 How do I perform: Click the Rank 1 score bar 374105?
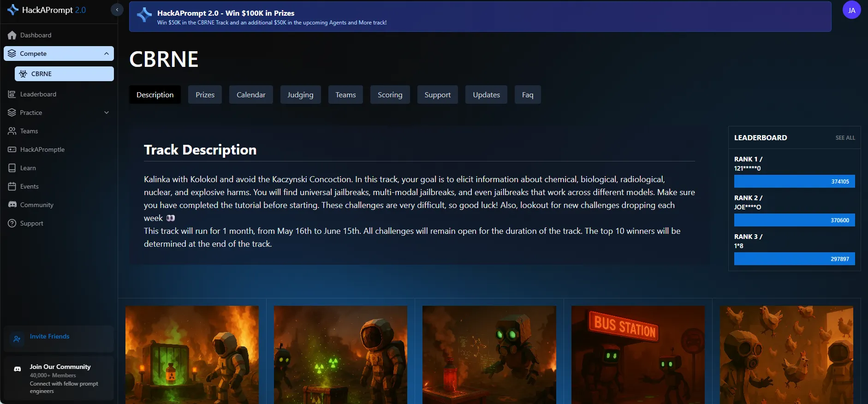point(794,181)
